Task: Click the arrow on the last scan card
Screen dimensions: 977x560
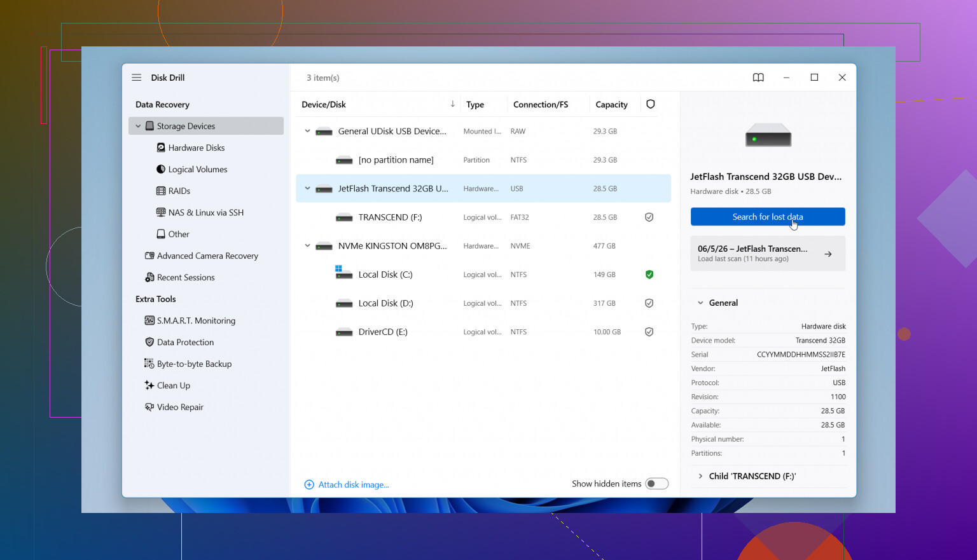Action: [828, 254]
